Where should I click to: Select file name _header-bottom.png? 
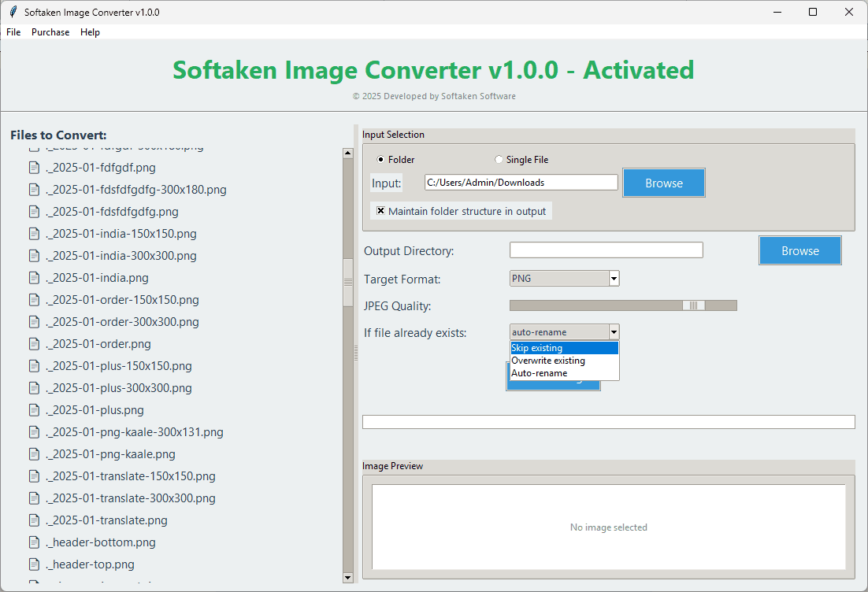pos(101,542)
